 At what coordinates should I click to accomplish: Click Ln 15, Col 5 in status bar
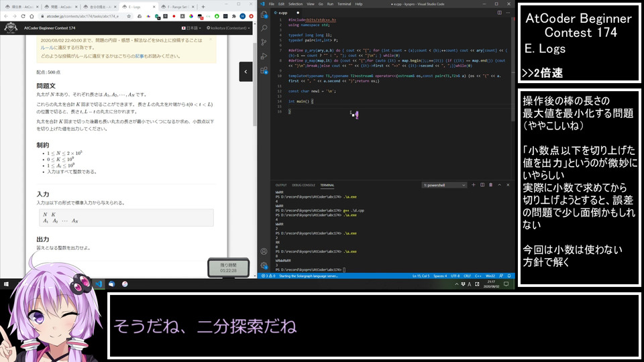421,276
